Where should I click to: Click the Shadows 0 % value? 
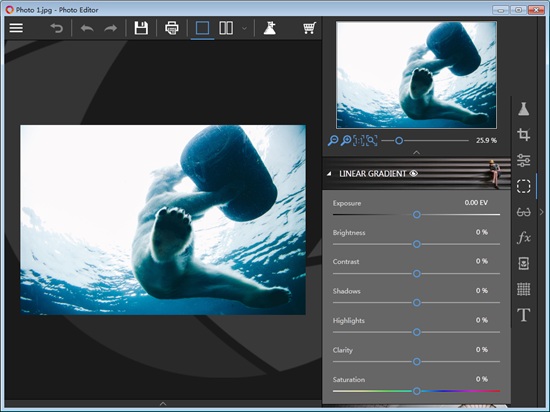pyautogui.click(x=482, y=291)
